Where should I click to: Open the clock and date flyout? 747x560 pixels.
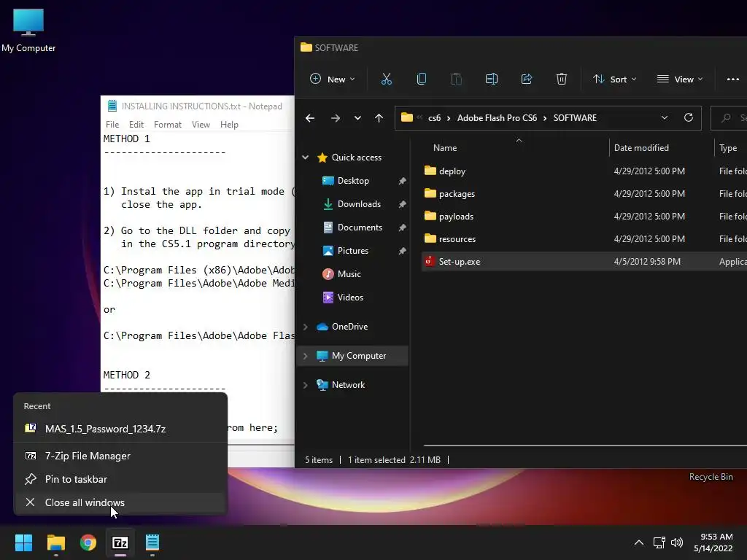click(x=713, y=542)
